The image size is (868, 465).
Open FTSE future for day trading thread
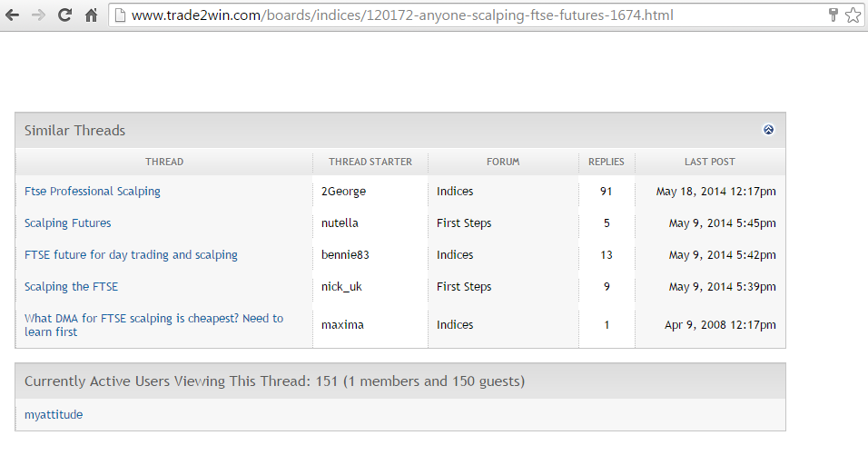click(x=131, y=255)
